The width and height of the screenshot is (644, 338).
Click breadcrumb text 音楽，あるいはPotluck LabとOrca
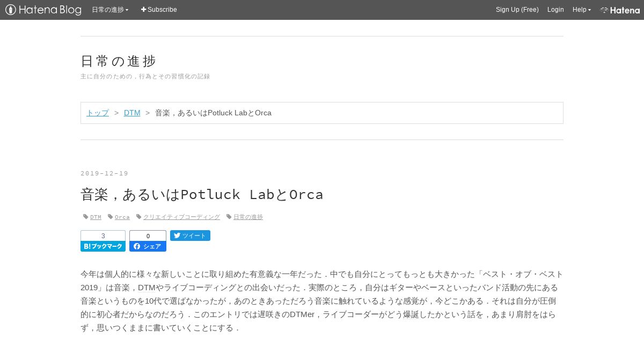pyautogui.click(x=213, y=113)
